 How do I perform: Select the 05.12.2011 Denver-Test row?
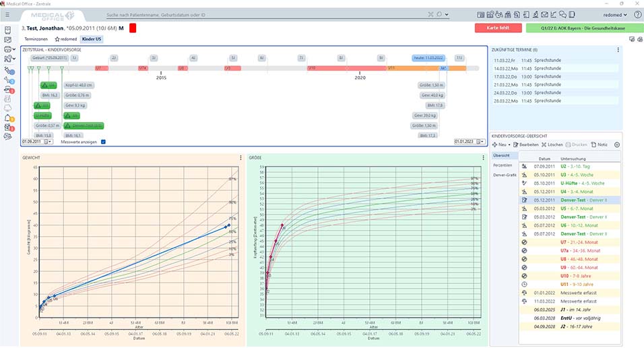[x=570, y=200]
